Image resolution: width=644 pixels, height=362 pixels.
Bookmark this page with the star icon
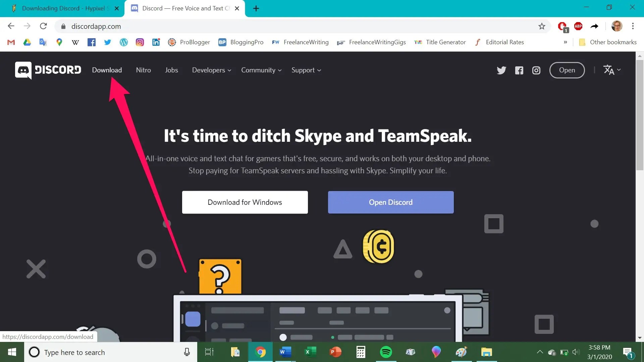542,26
